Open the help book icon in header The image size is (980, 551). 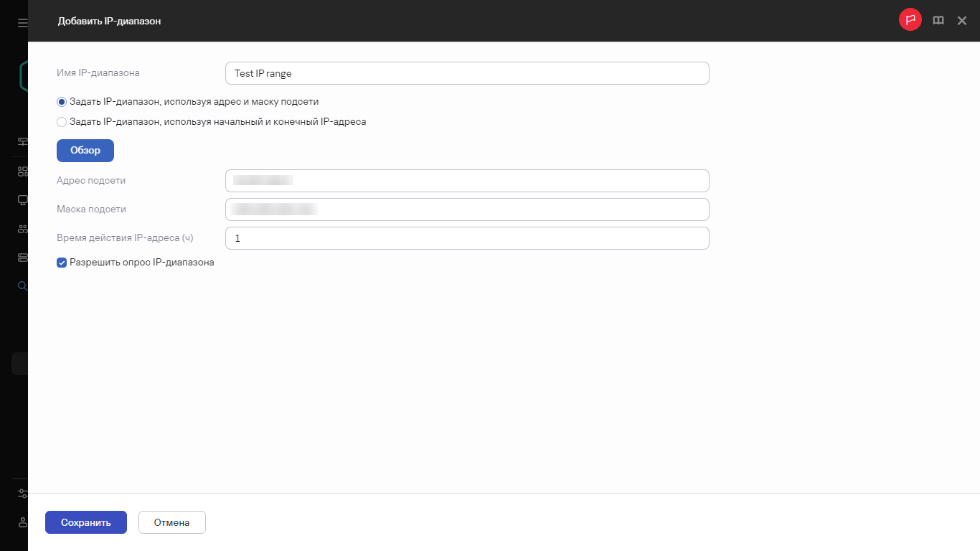[x=938, y=21]
